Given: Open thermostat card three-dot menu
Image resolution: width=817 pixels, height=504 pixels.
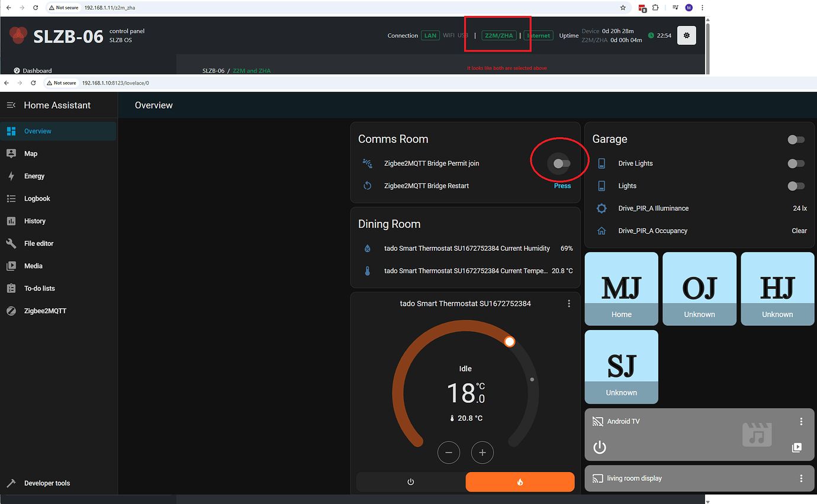Looking at the screenshot, I should pyautogui.click(x=569, y=303).
